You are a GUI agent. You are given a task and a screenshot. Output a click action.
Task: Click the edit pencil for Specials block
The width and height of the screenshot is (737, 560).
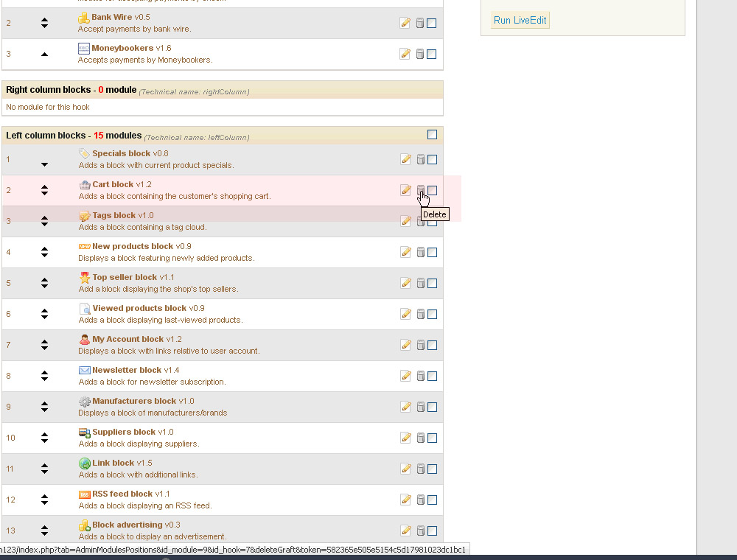(405, 159)
